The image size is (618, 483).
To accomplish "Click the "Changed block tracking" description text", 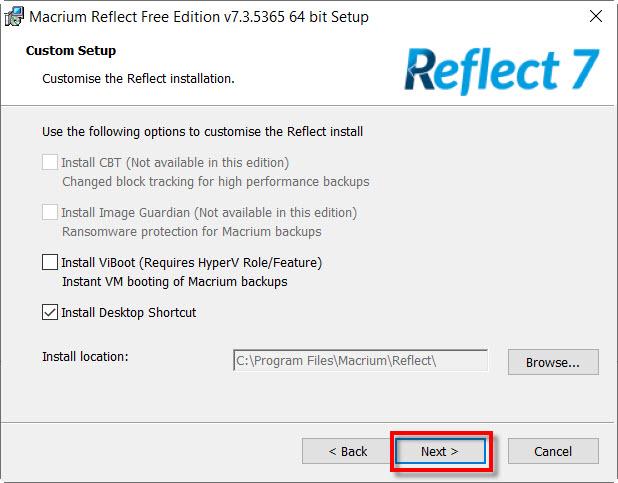I will (215, 182).
